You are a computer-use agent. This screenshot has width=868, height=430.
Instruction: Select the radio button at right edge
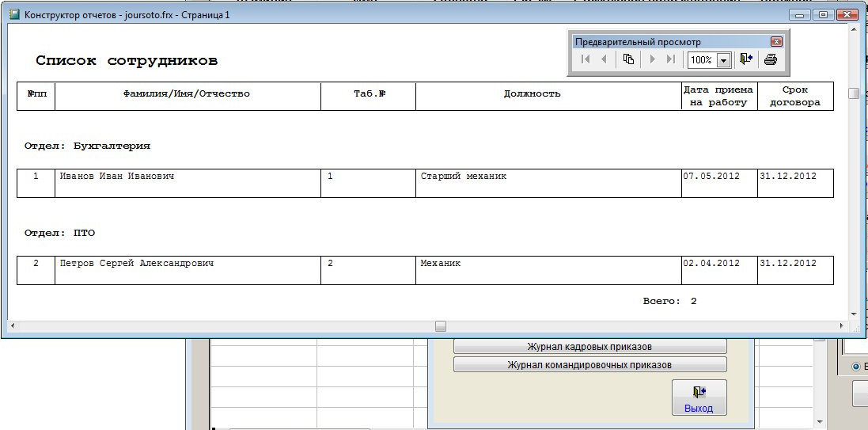[x=856, y=367]
